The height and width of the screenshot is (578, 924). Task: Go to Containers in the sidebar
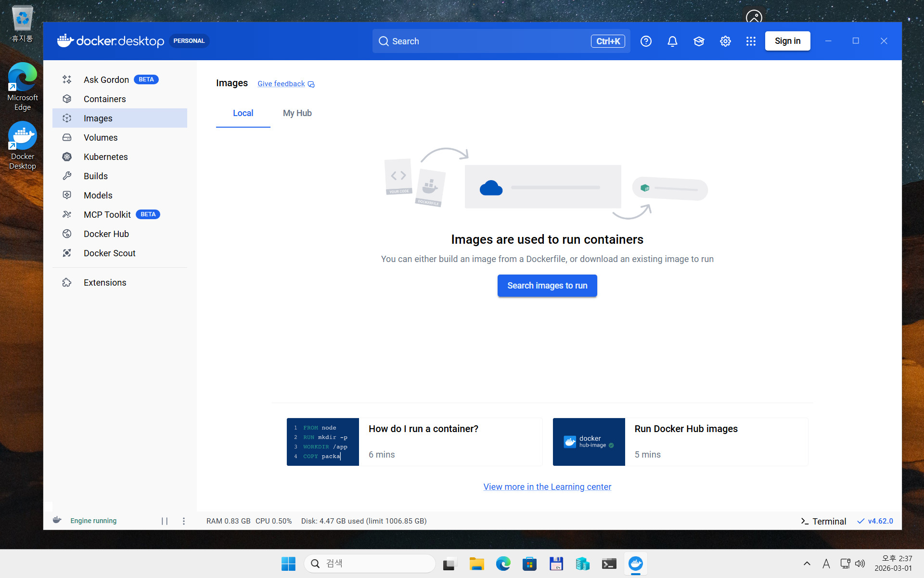coord(120,99)
